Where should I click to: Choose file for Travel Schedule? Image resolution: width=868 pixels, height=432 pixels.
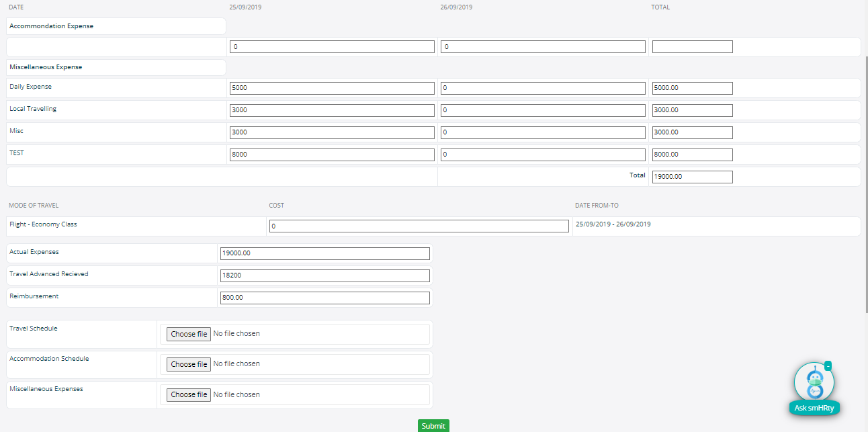[x=189, y=334]
